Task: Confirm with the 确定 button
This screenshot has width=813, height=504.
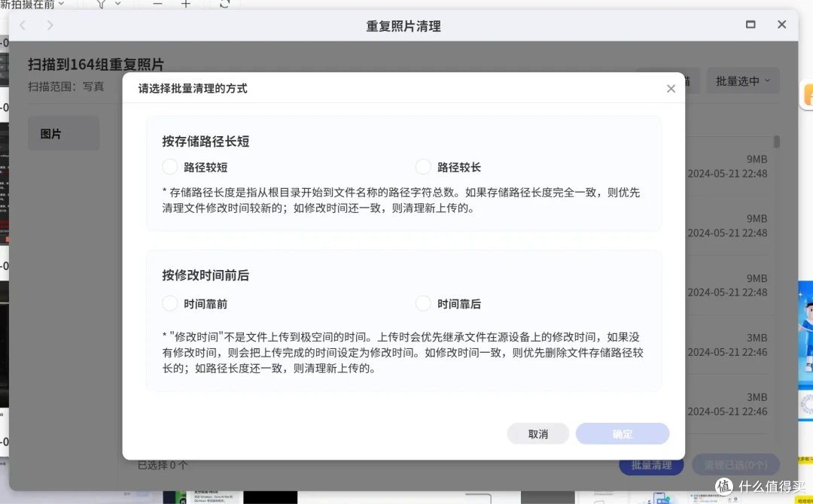Action: point(623,433)
